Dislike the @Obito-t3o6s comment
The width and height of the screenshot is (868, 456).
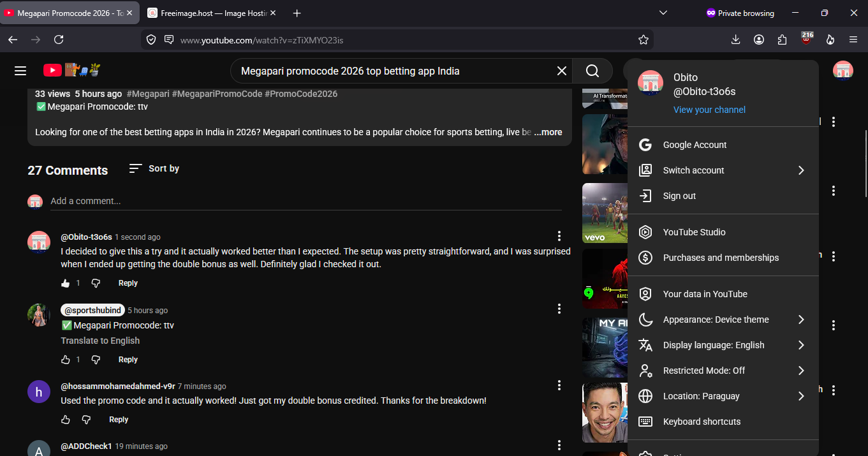coord(96,283)
